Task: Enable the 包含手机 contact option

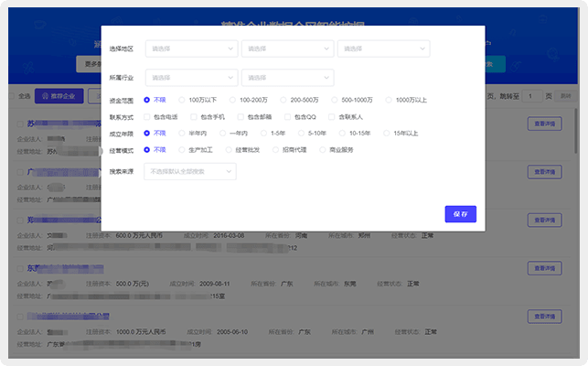Action: pos(193,117)
